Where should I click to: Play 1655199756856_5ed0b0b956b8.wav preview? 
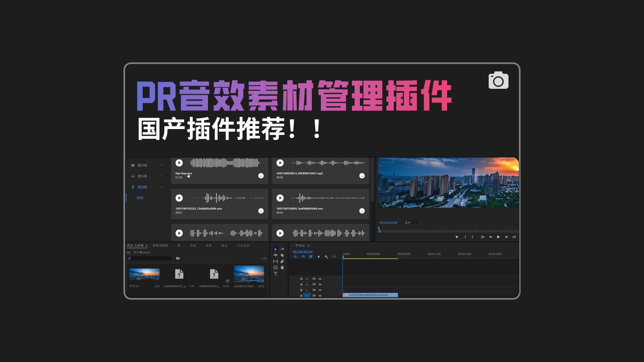(x=280, y=198)
